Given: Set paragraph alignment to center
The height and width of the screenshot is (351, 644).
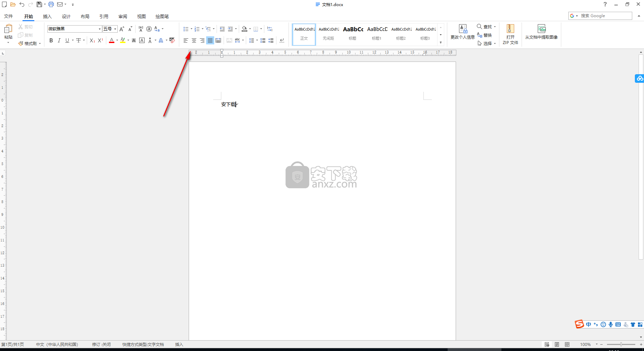Looking at the screenshot, I should pos(194,40).
